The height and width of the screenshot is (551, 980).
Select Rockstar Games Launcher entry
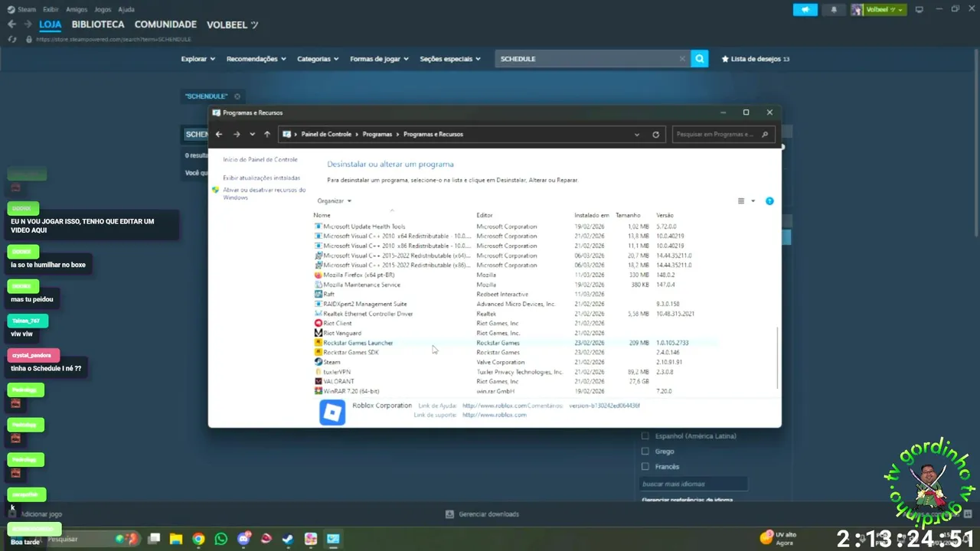358,343
